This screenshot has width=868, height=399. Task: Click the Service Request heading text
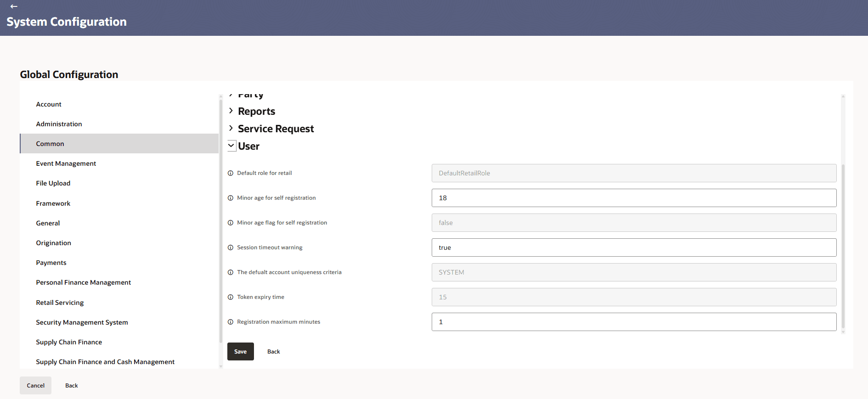(x=276, y=129)
